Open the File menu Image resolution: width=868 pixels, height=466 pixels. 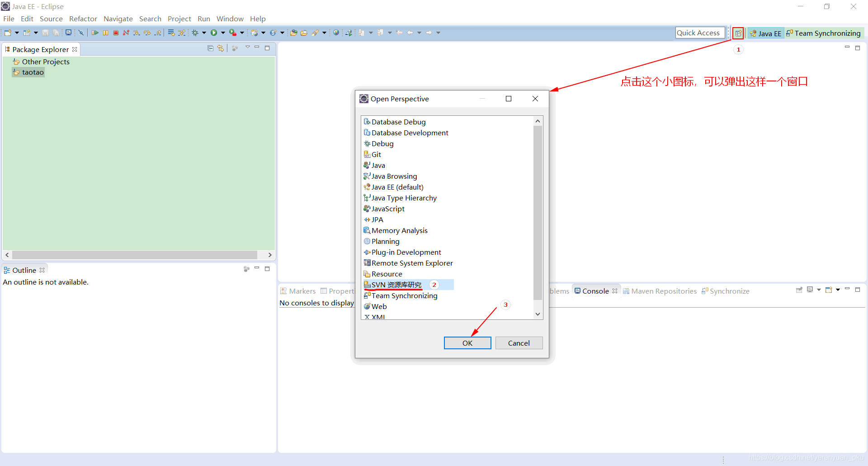point(9,19)
